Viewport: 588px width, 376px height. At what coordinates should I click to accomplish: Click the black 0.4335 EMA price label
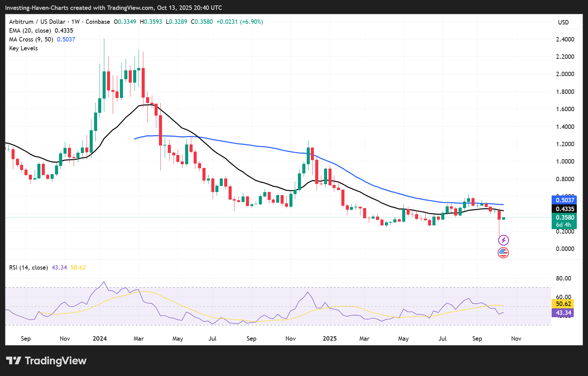point(564,209)
